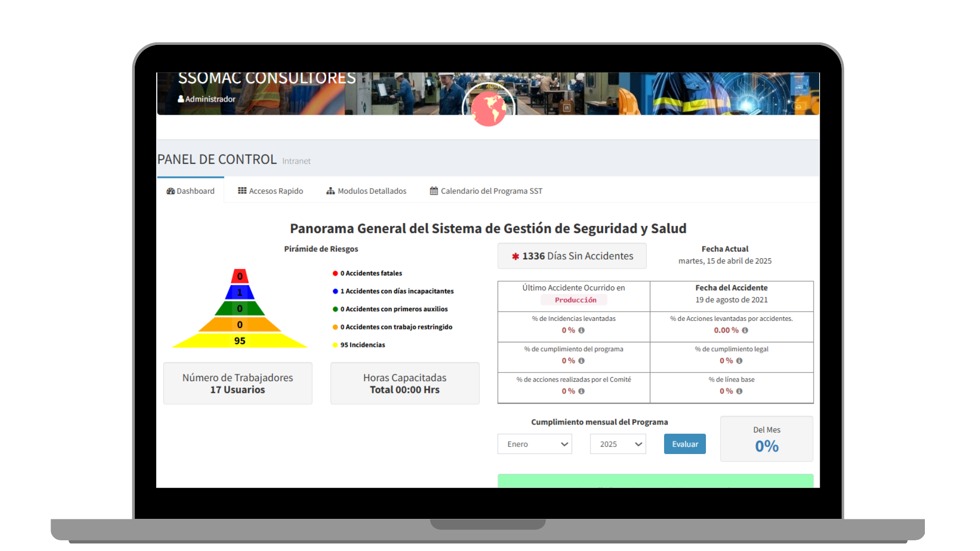Click the Del Mes 0% panel
The width and height of the screenshot is (980, 551).
(x=766, y=439)
